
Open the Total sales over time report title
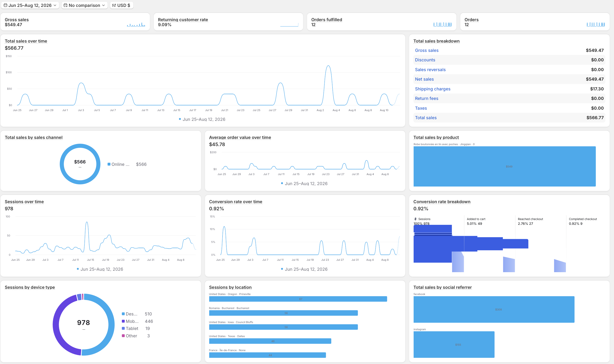point(26,41)
